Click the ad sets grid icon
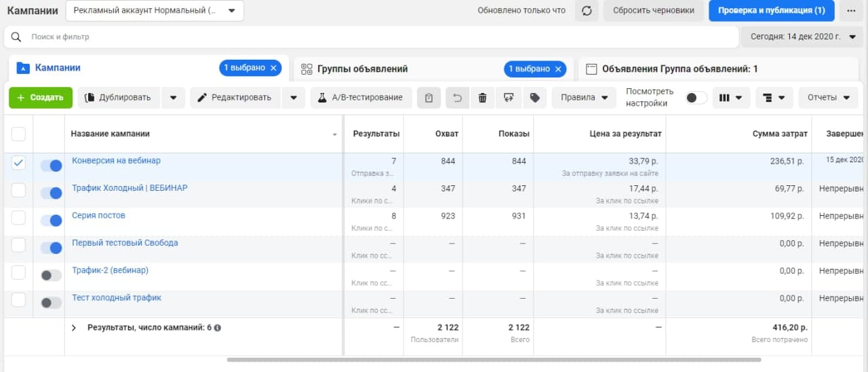 click(x=307, y=69)
